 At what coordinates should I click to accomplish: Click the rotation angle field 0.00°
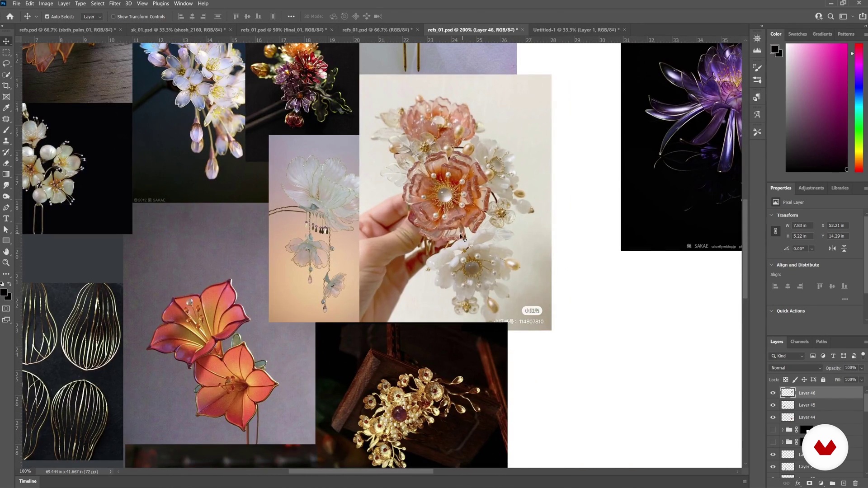(799, 249)
